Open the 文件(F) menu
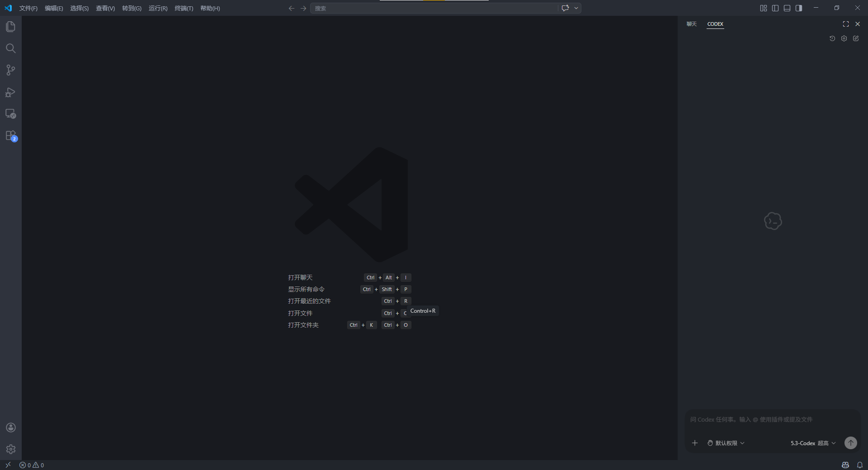Screen dimensions: 868x470 28,8
